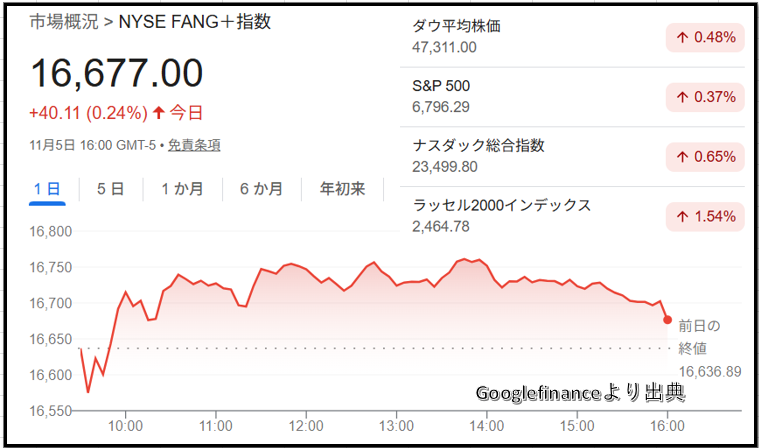Viewport: 759px width, 448px height.
Task: Switch to the 5日 chart tab
Action: tap(110, 188)
